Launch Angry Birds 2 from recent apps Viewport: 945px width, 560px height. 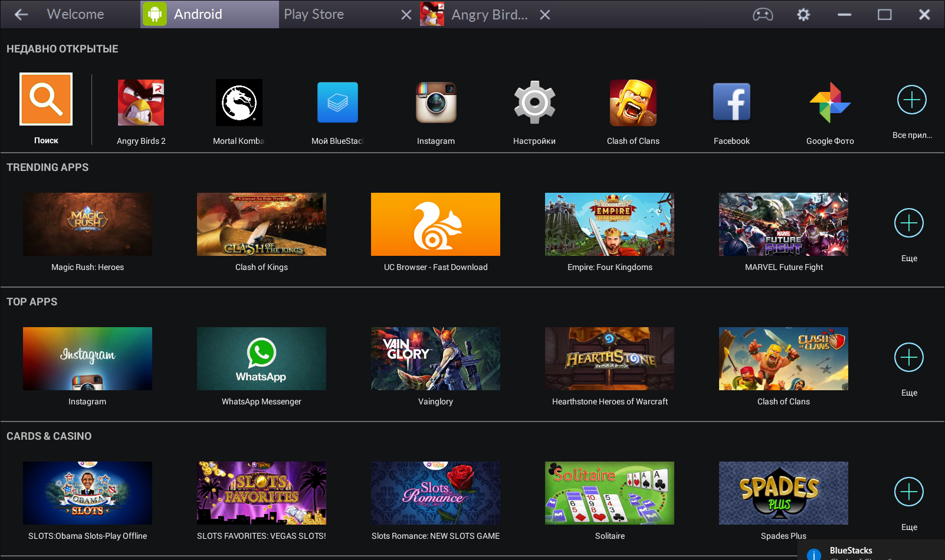141,103
